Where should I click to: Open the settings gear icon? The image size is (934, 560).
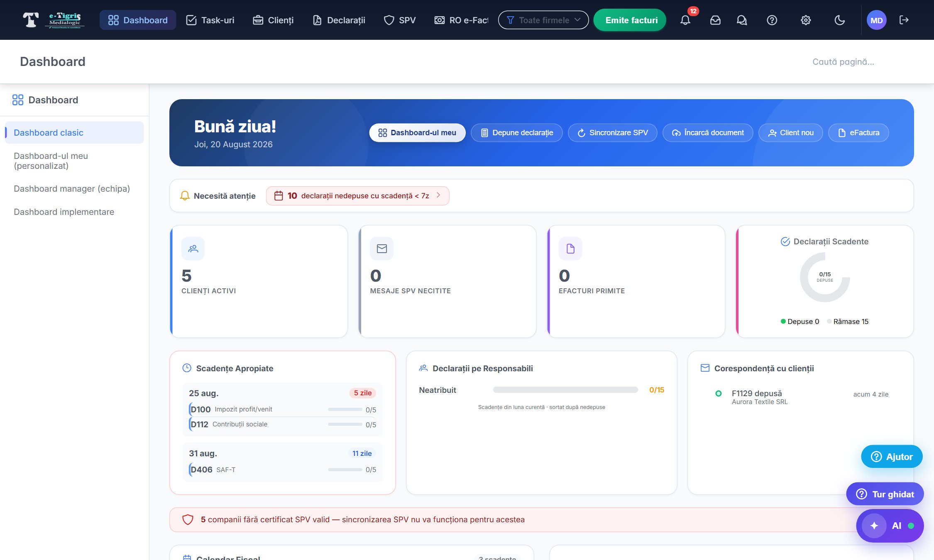point(806,20)
